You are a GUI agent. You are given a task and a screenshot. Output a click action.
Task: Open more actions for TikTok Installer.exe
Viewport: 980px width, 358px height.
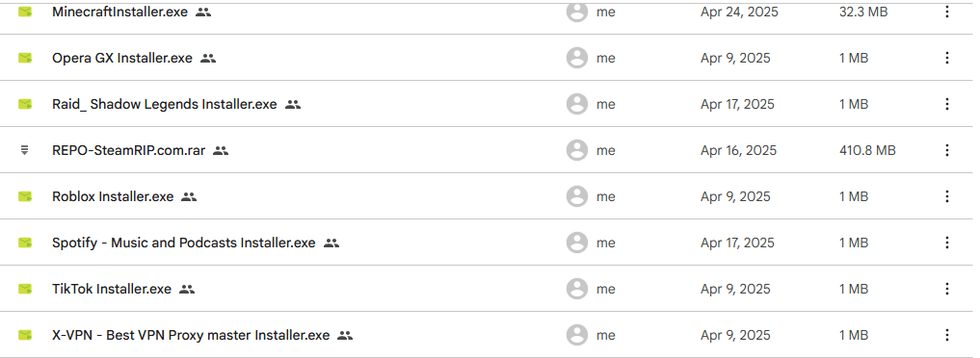click(947, 289)
